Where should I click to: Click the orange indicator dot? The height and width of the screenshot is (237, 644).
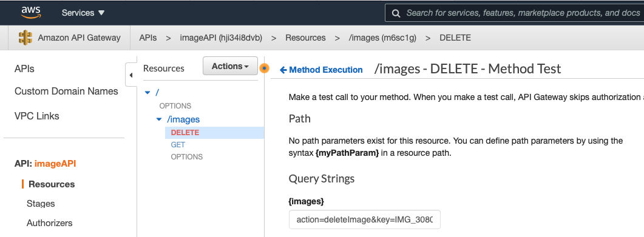265,68
